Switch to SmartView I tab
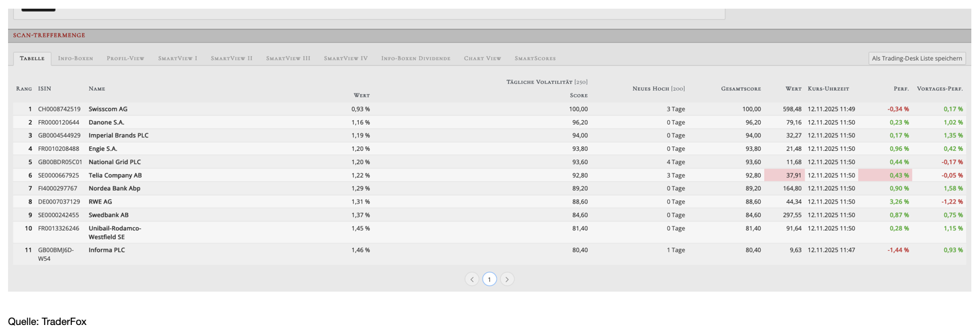This screenshot has height=331, width=980. coord(177,59)
